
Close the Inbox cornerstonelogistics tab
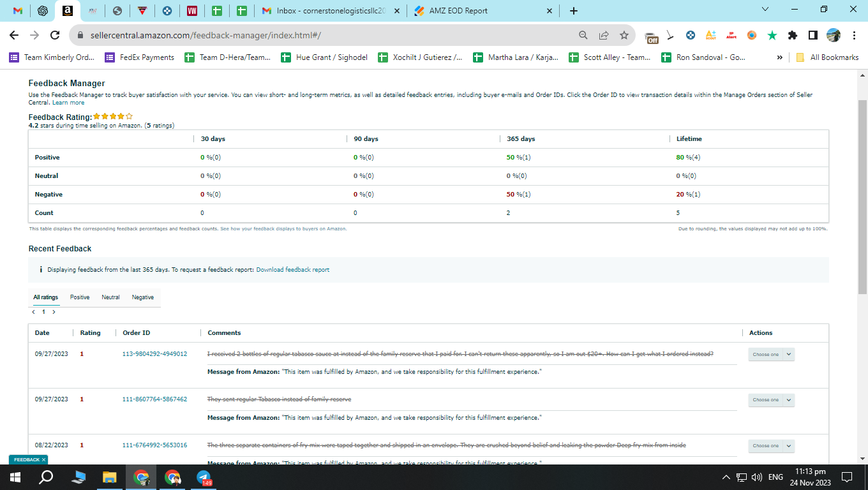click(396, 11)
